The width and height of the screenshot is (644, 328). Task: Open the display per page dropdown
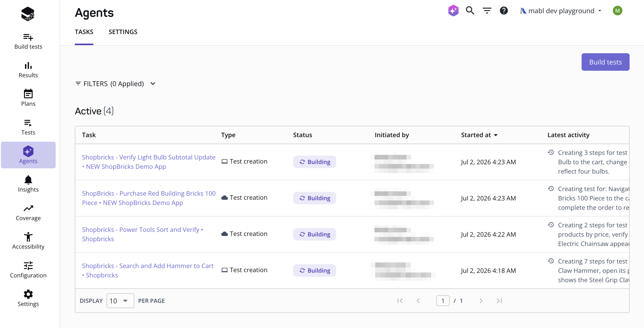[x=120, y=301]
